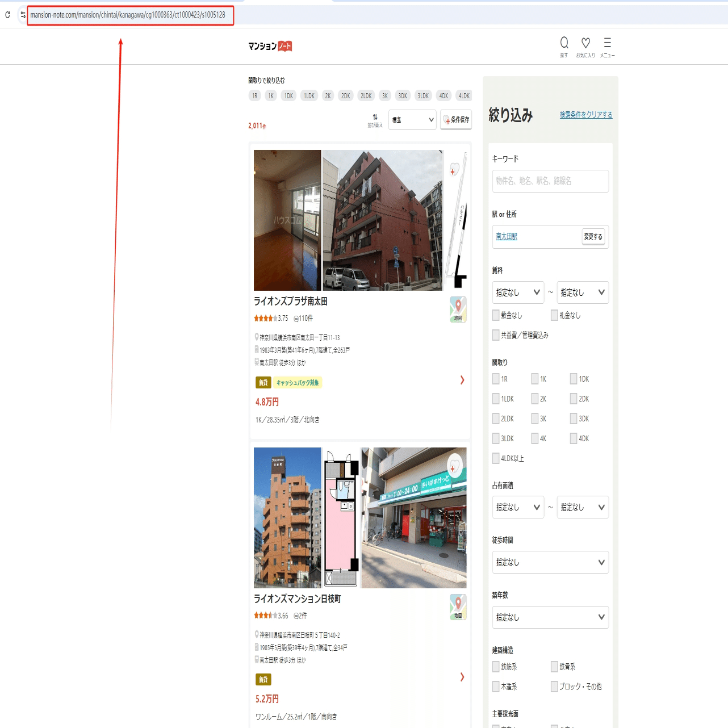Go home via the マンションノート logo

coord(270,46)
